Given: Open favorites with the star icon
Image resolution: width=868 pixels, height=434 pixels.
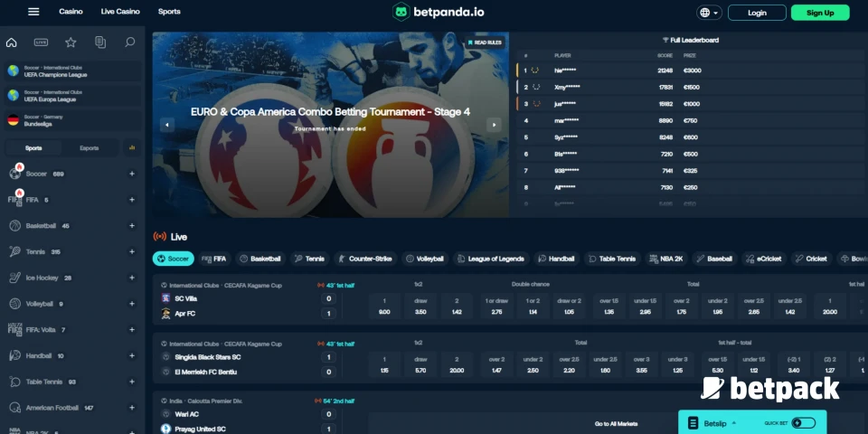Looking at the screenshot, I should pos(71,42).
